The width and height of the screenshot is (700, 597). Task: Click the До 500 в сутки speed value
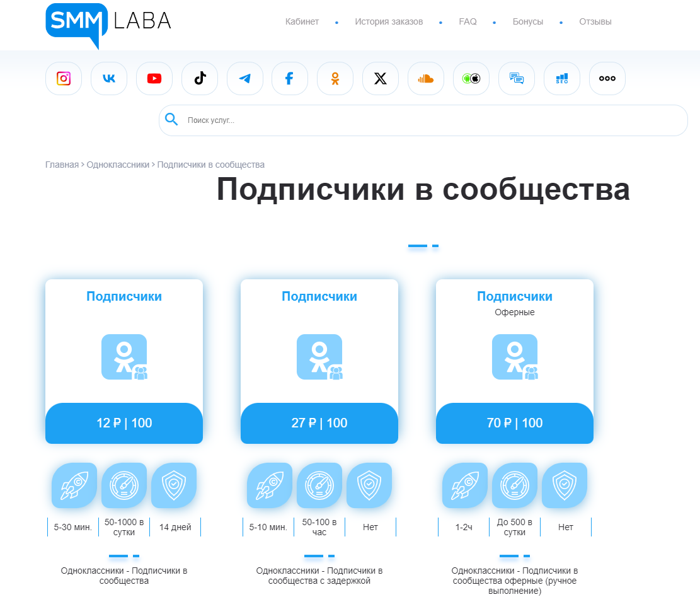[515, 527]
